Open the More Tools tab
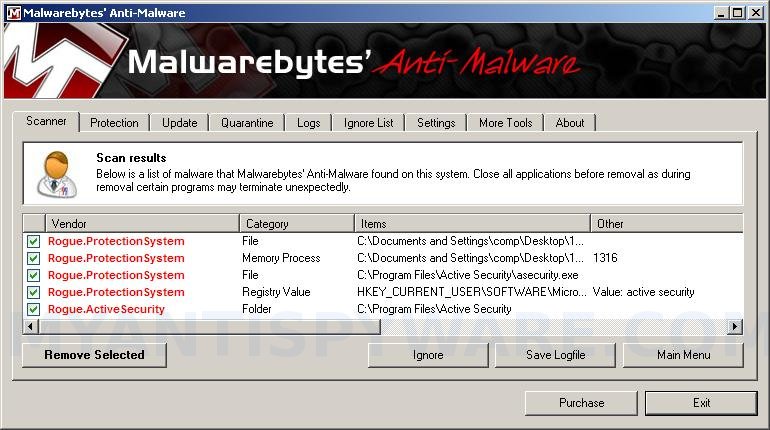Screen dimensions: 770x430 (505, 123)
